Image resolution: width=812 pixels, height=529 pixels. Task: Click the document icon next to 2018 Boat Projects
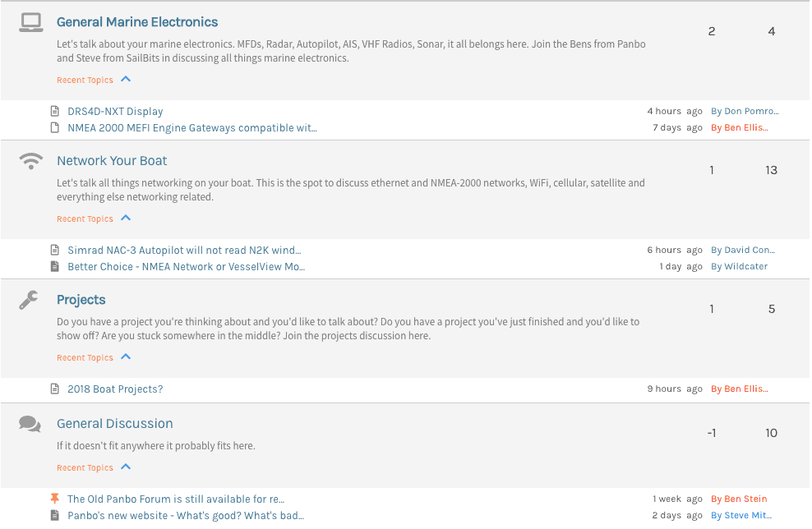coord(56,388)
